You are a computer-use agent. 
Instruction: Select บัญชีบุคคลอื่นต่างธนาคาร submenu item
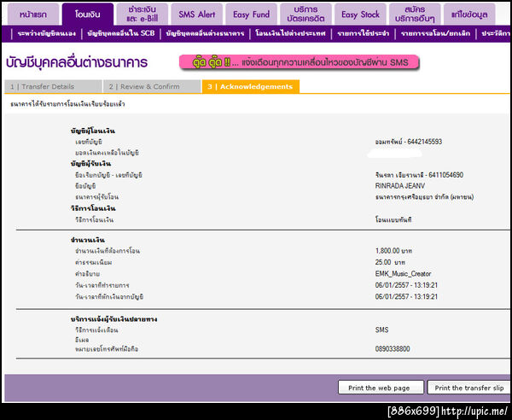(x=205, y=33)
